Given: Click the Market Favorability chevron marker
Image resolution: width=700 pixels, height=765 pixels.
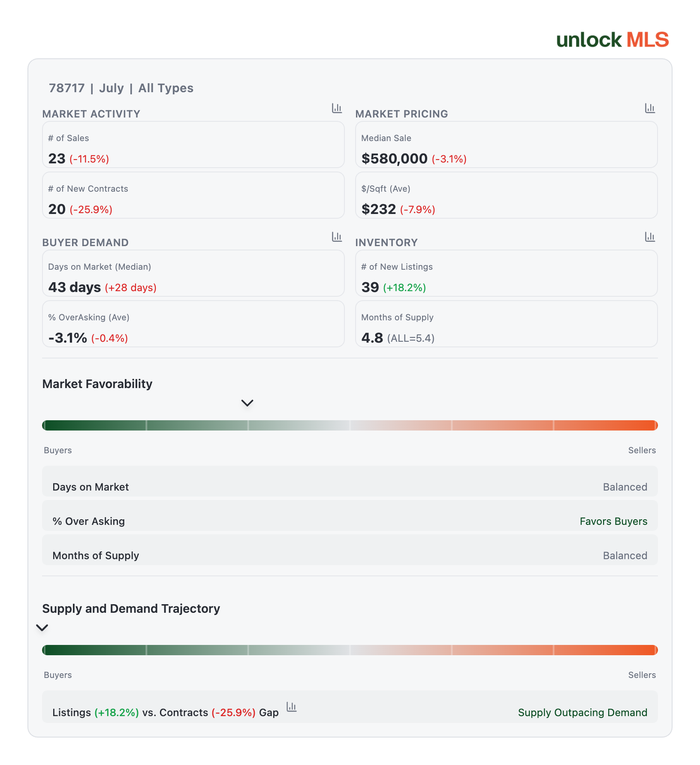Looking at the screenshot, I should click(x=247, y=403).
